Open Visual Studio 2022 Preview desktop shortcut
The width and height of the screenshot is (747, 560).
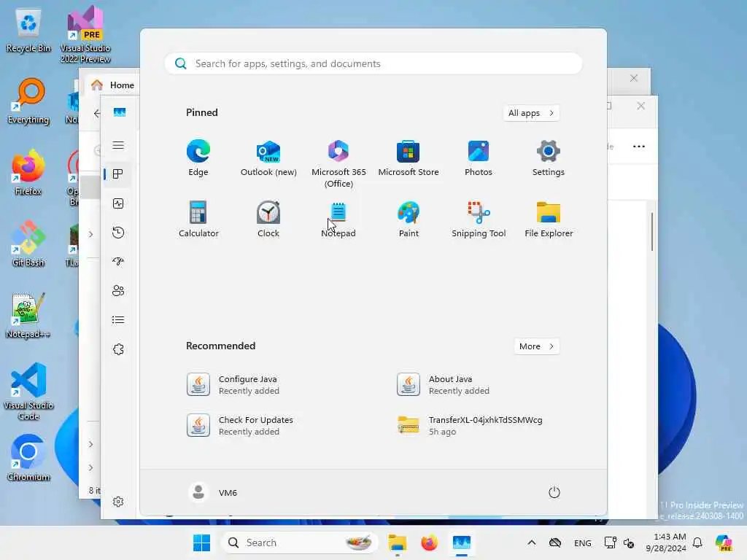pyautogui.click(x=85, y=34)
